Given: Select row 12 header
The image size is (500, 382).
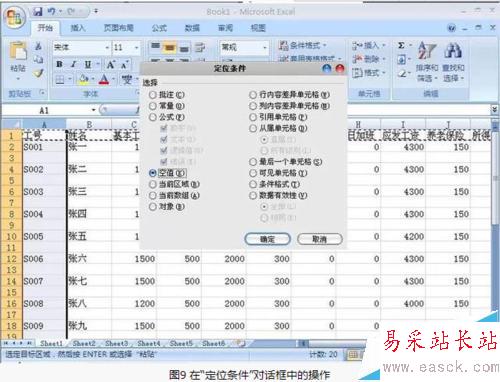Looking at the screenshot, I should [x=11, y=259].
